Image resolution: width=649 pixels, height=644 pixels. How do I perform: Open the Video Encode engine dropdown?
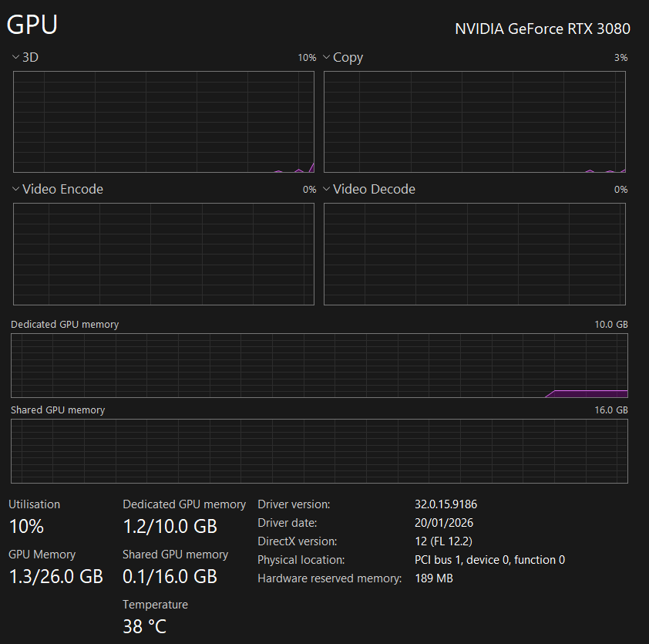[16, 190]
